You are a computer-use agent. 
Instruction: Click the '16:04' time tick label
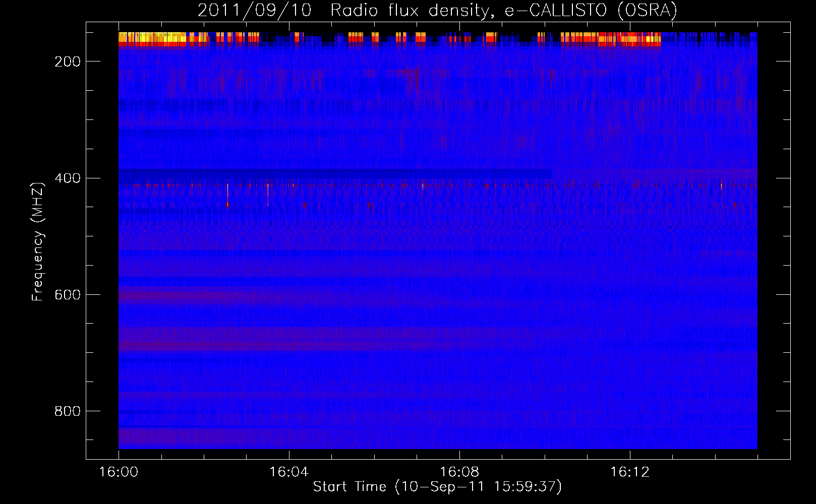tap(289, 472)
